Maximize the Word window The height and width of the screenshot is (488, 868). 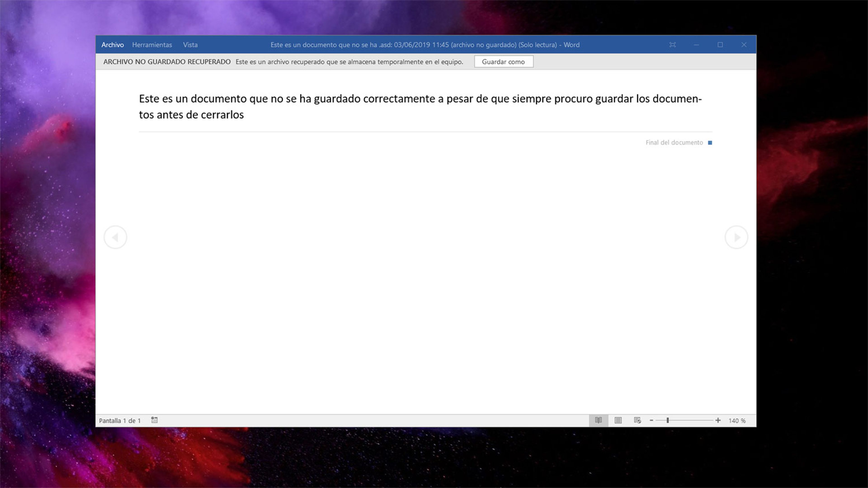[x=720, y=45]
